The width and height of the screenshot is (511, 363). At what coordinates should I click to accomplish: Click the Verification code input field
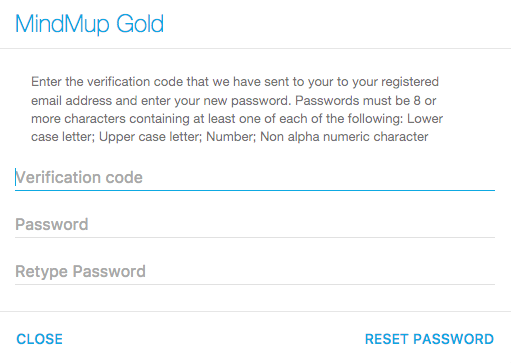tap(255, 178)
